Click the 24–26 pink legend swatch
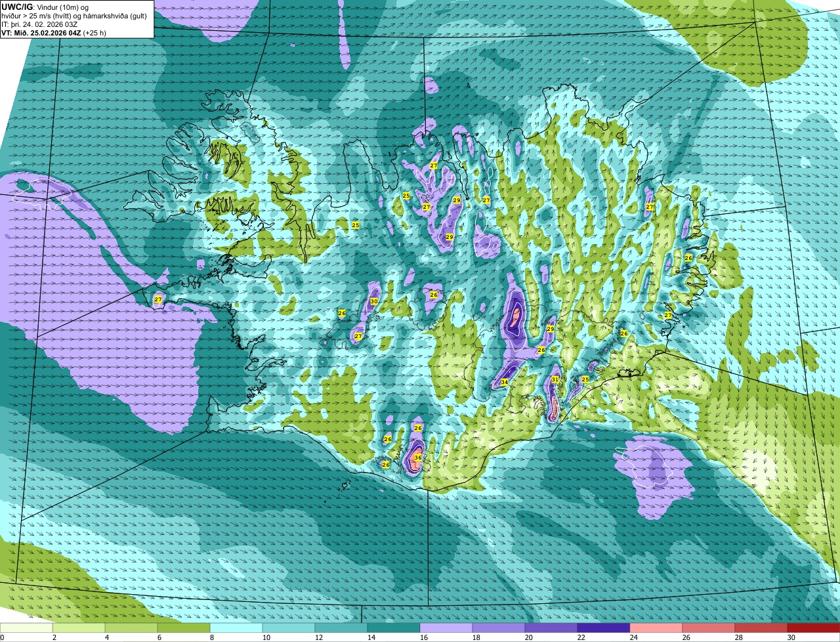 pyautogui.click(x=656, y=628)
